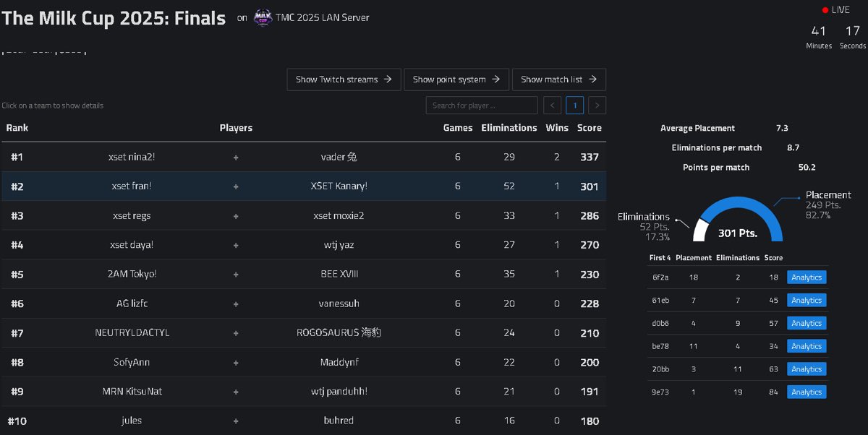Click match ID 20bb in match table
Viewport: 868px width, 435px height.
point(659,369)
